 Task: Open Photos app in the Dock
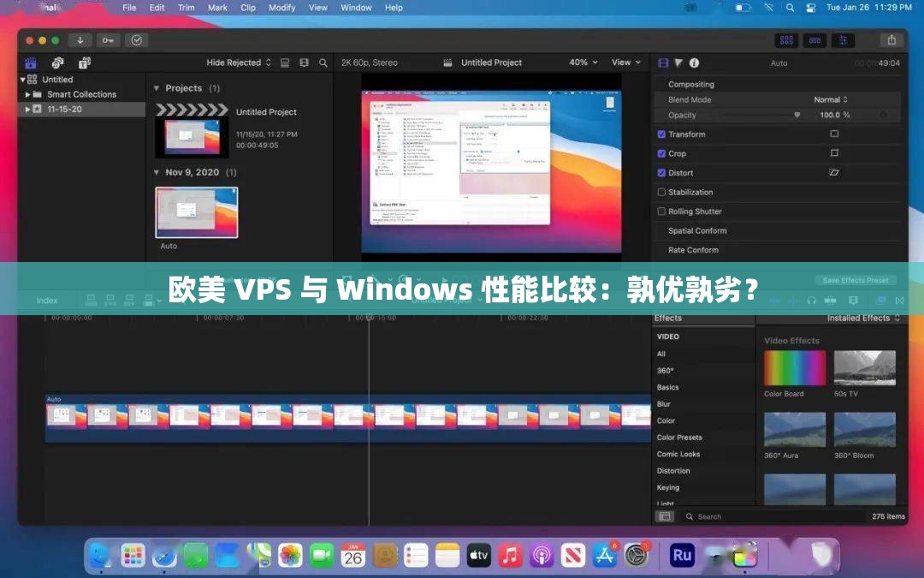pyautogui.click(x=290, y=556)
